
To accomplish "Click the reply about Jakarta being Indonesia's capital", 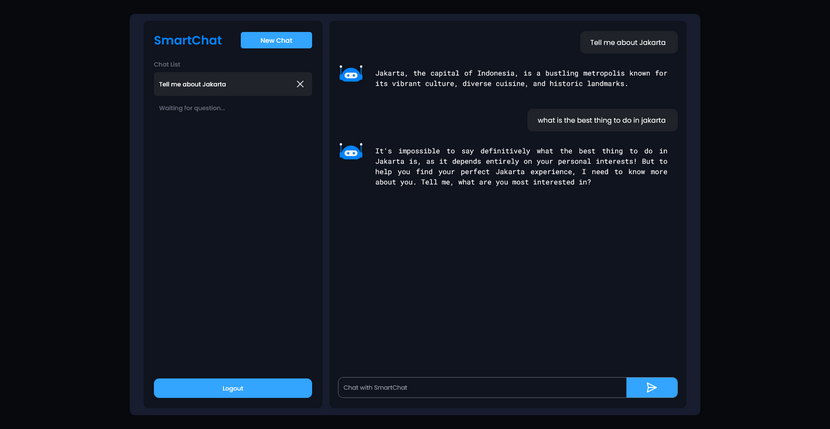I will [x=521, y=78].
